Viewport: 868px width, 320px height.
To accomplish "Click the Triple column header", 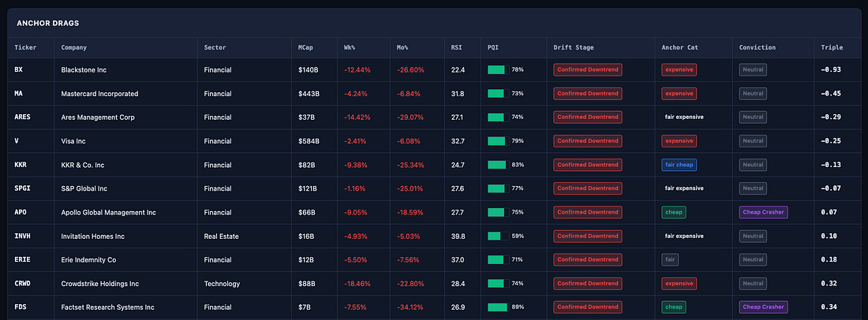I will tap(832, 47).
